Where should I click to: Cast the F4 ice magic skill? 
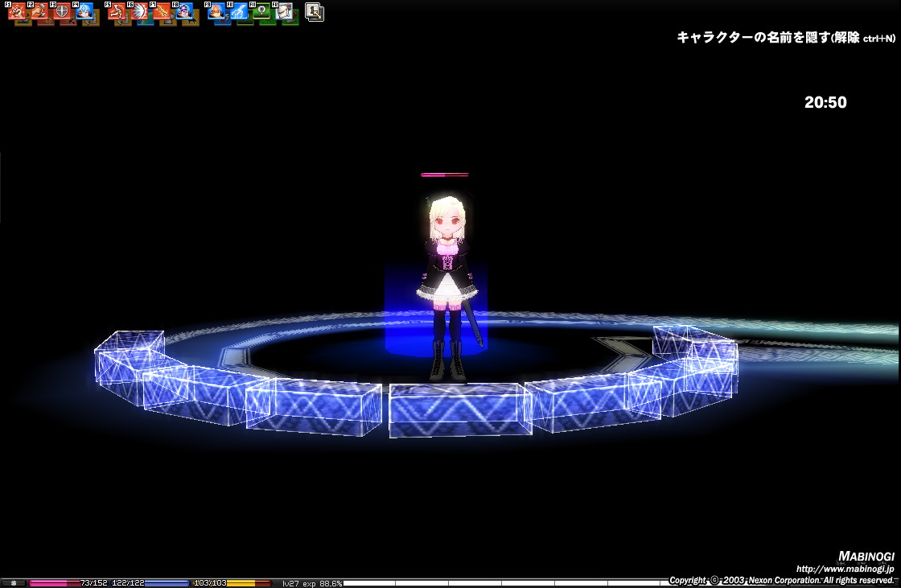click(84, 11)
